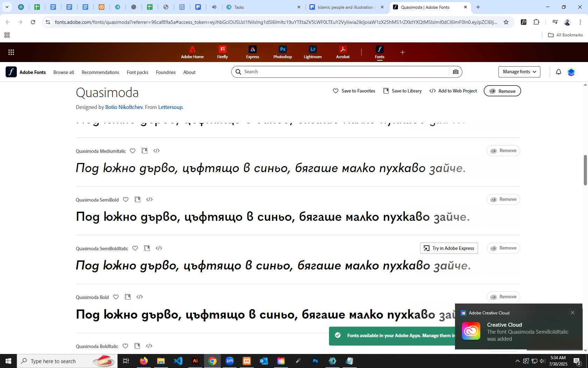
Task: Open About page
Action: [189, 72]
